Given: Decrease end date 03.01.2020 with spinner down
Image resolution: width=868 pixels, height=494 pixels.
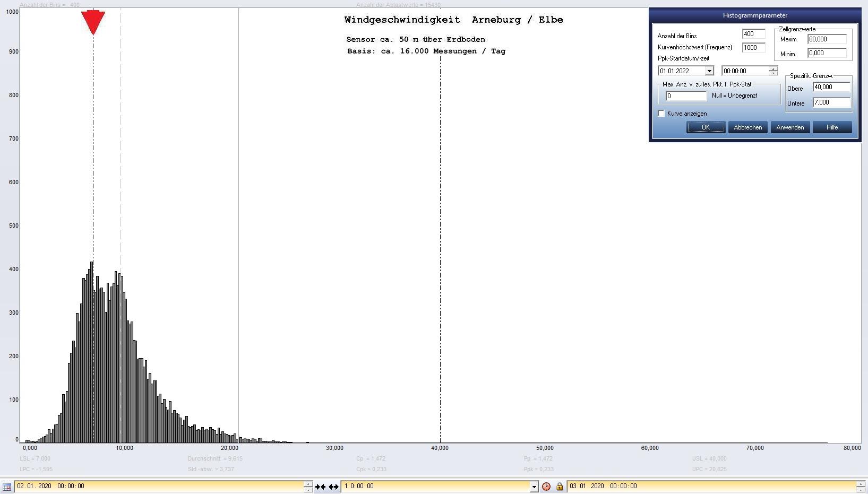Looking at the screenshot, I should 861,489.
